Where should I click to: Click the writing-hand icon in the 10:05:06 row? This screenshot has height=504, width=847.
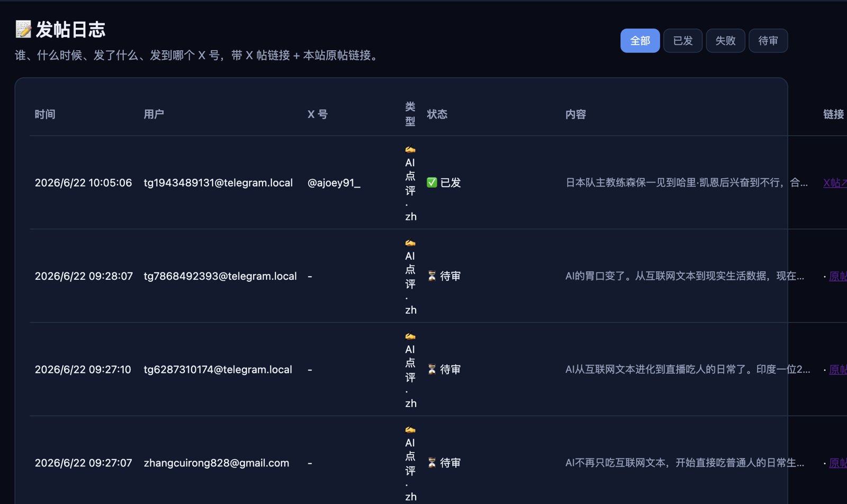(410, 150)
